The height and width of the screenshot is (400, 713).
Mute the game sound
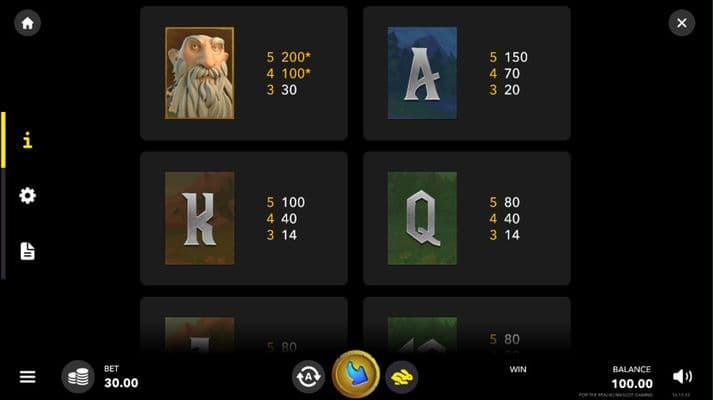point(682,376)
